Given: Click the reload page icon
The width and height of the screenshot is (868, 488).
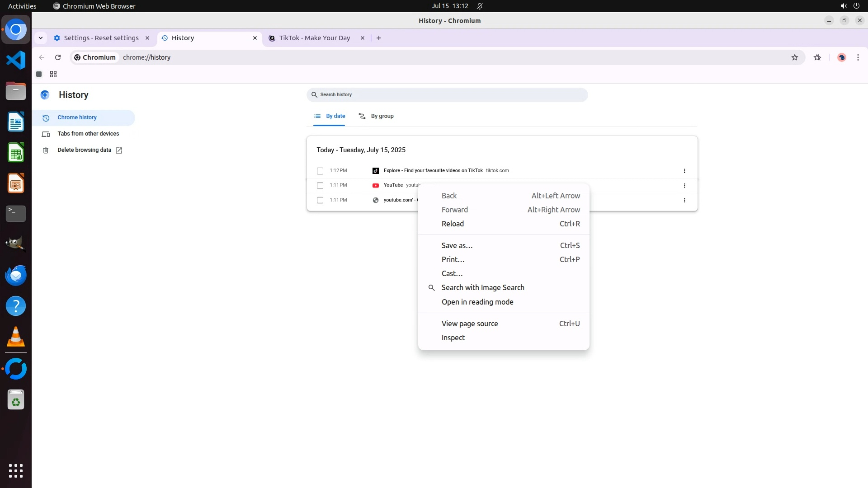Looking at the screenshot, I should 58,57.
